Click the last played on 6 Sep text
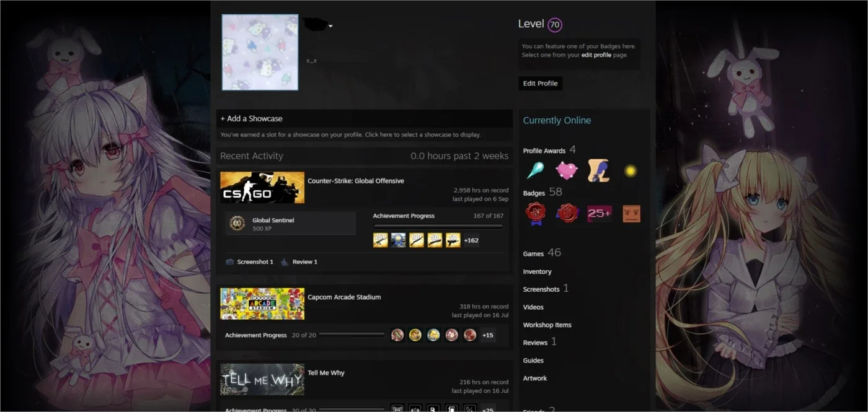 (480, 199)
